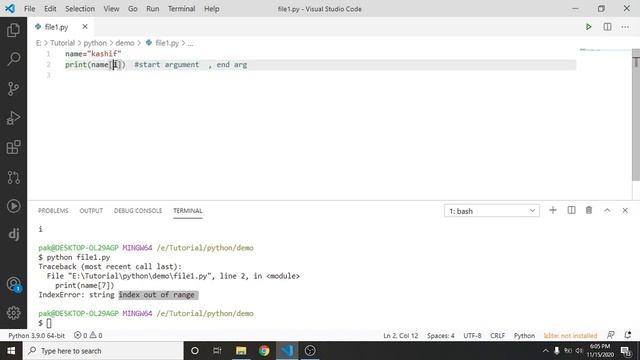Open the Run menu
Viewport: 640px width, 360px height.
coord(153,9)
